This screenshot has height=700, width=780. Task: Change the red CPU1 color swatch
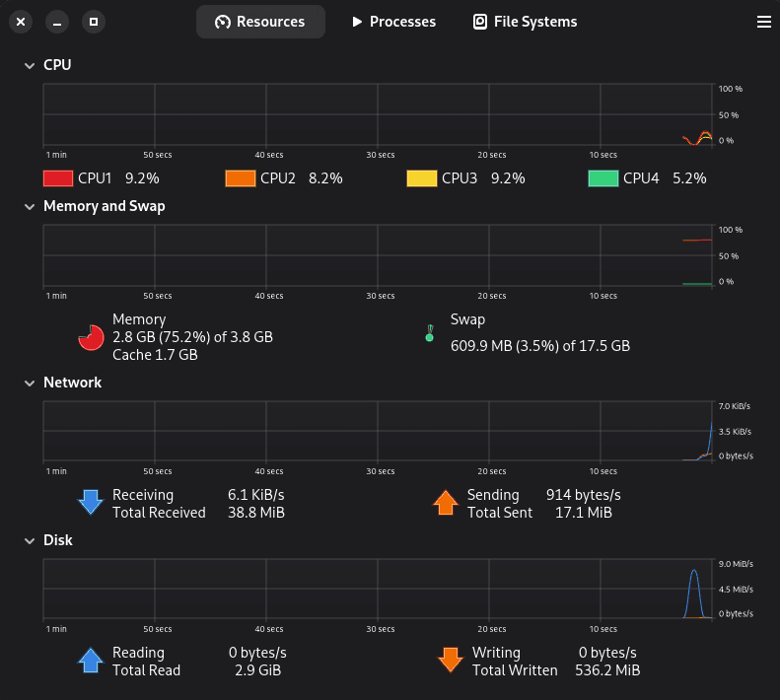(x=58, y=178)
